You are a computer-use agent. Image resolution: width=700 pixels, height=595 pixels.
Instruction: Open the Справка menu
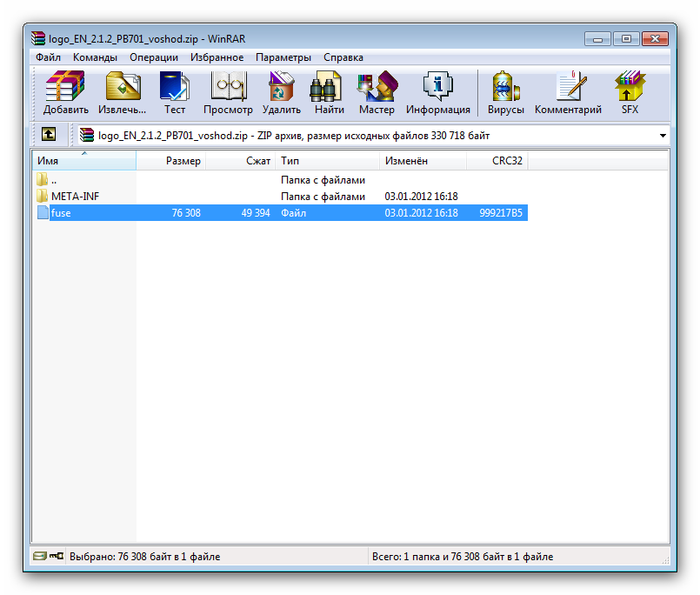343,57
